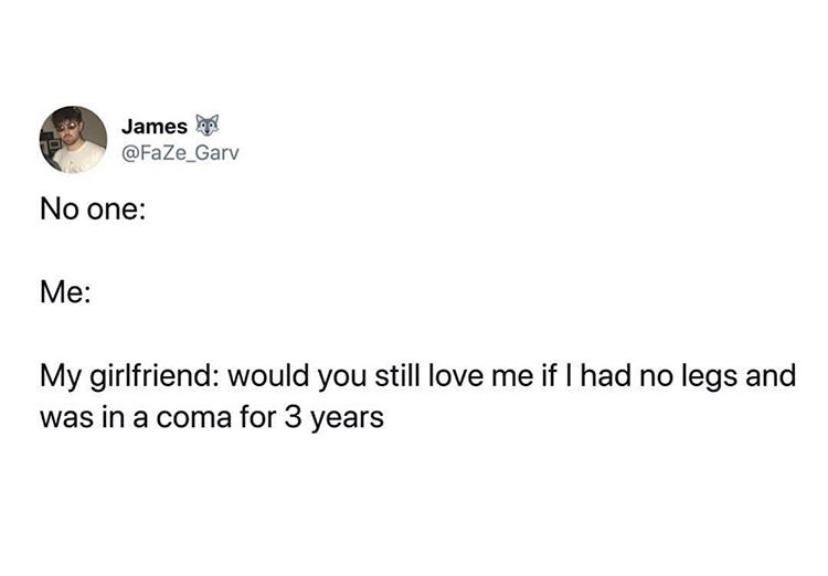Screen dimensions: 828x576
Task: Click the wolf emoji beside James
Action: pyautogui.click(x=206, y=126)
